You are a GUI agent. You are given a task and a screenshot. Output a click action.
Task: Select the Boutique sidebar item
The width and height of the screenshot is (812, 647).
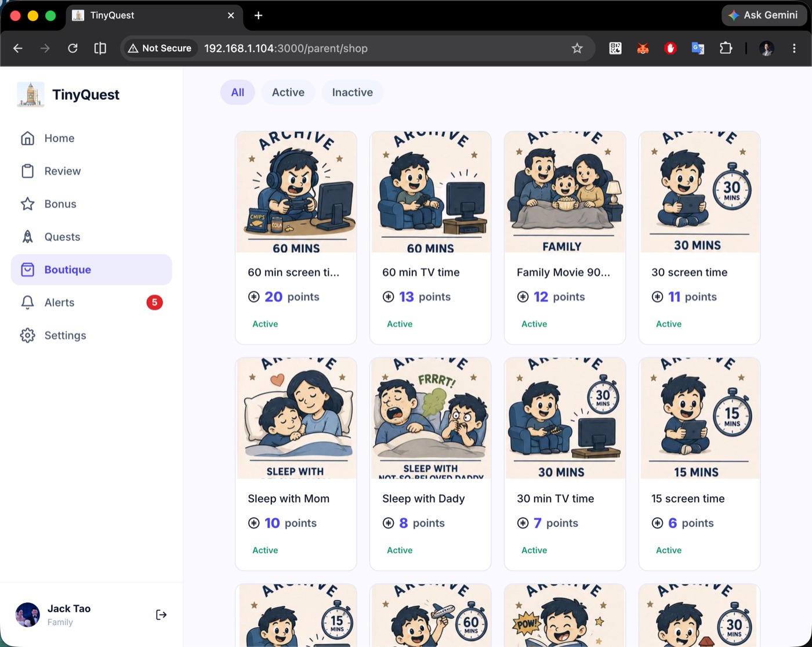[91, 270]
